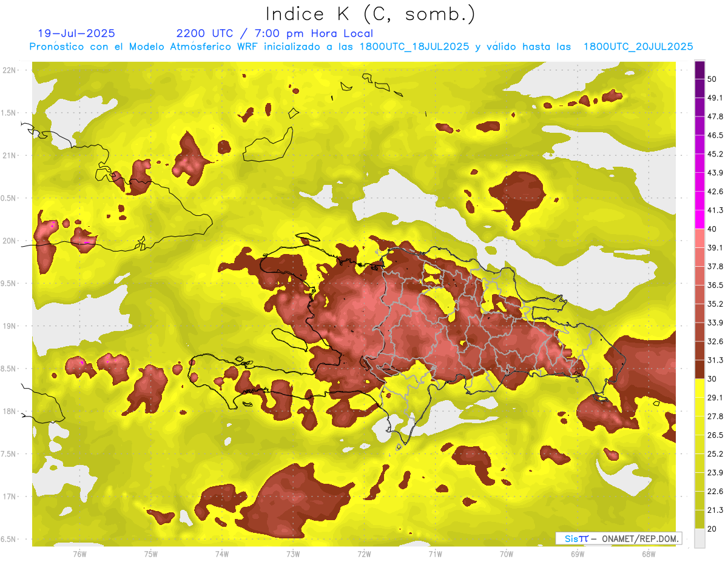The image size is (728, 562).
Task: Click the longitude axis label "74W"
Action: click(x=222, y=554)
